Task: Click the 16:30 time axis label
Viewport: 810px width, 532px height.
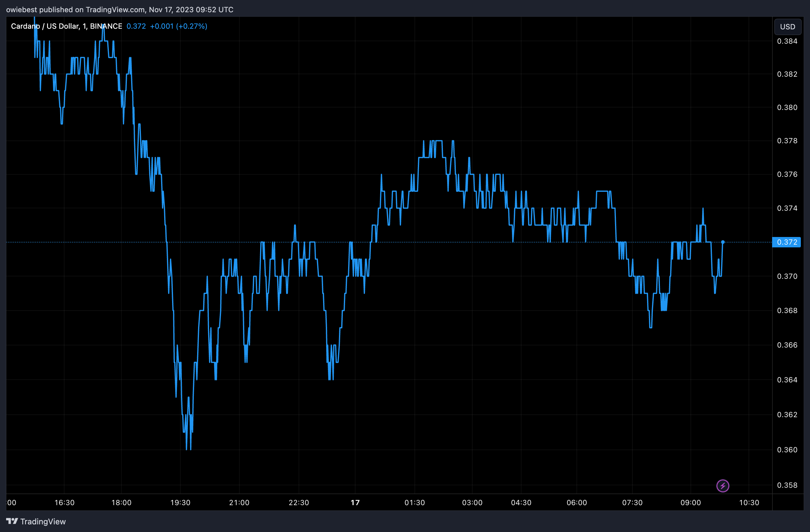Action: 64,502
